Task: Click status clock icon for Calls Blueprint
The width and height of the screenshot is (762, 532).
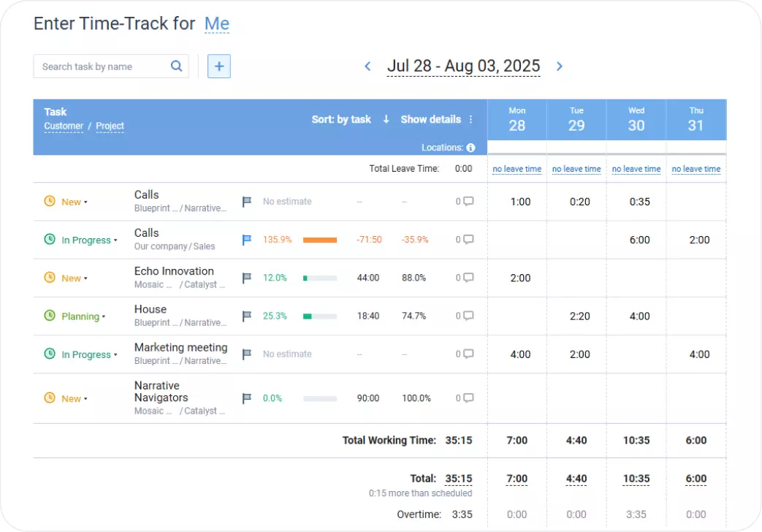Action: (x=50, y=201)
